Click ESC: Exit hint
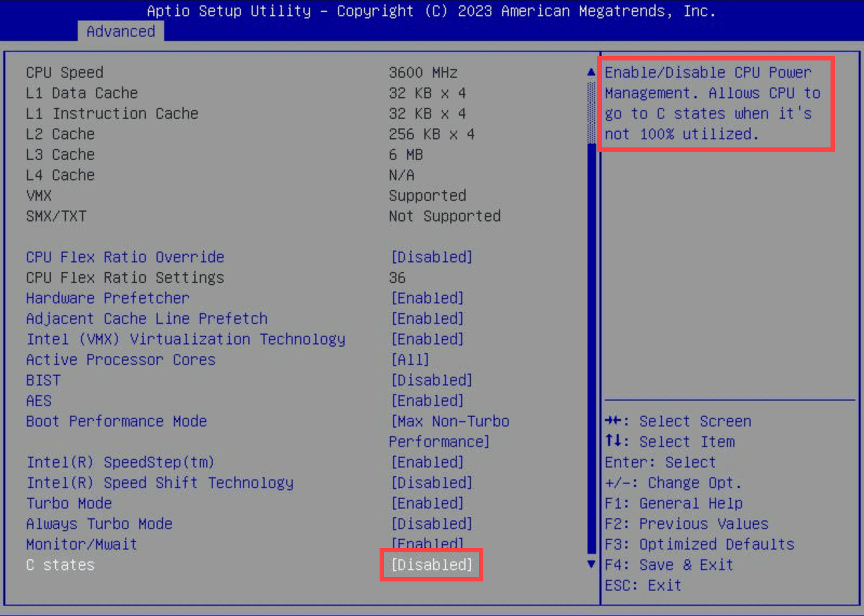 pyautogui.click(x=643, y=585)
